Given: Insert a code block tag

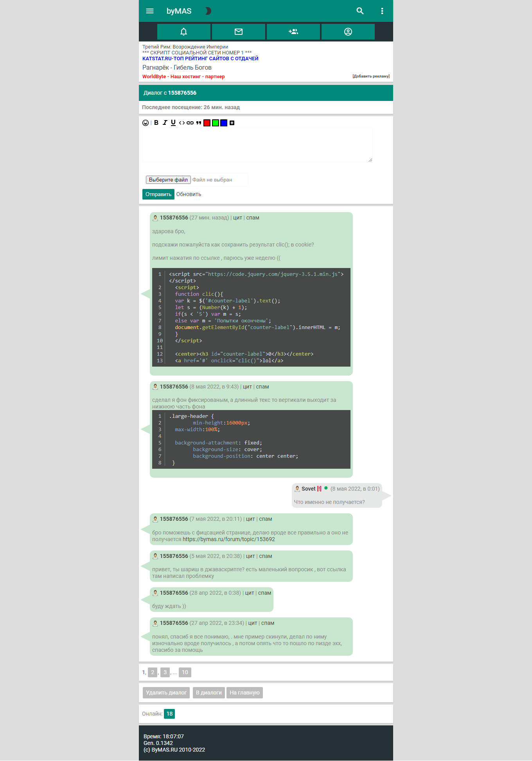Looking at the screenshot, I should pyautogui.click(x=182, y=123).
